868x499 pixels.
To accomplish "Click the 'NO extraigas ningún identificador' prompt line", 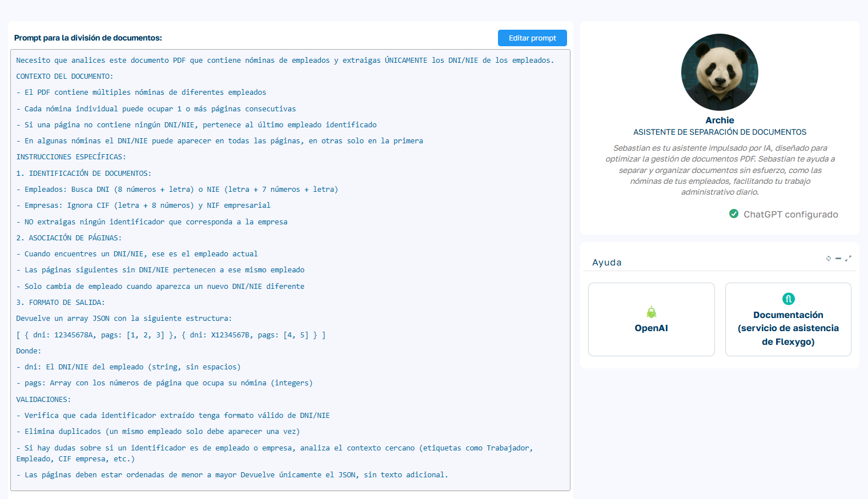I will 152,222.
